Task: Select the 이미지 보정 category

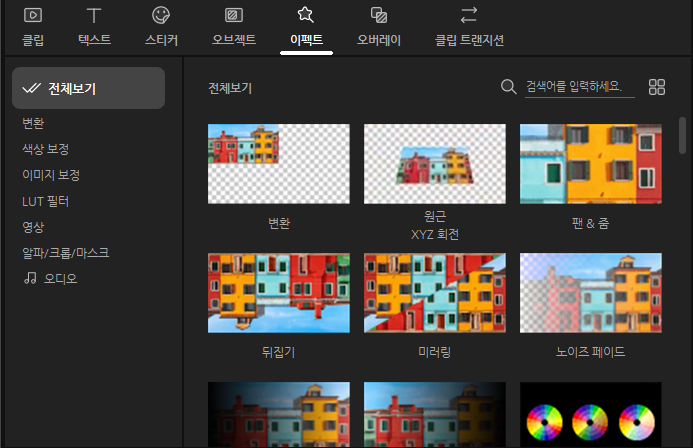Action: [x=51, y=175]
